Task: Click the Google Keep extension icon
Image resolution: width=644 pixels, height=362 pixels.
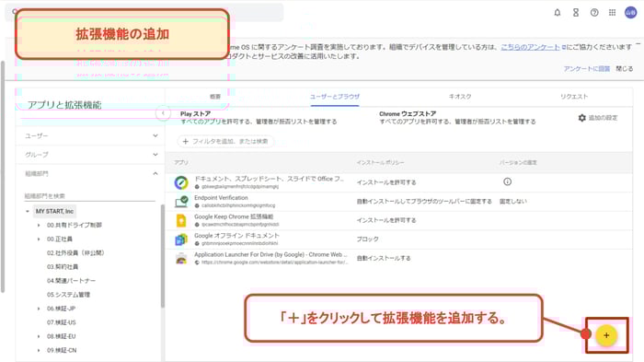Action: point(181,220)
